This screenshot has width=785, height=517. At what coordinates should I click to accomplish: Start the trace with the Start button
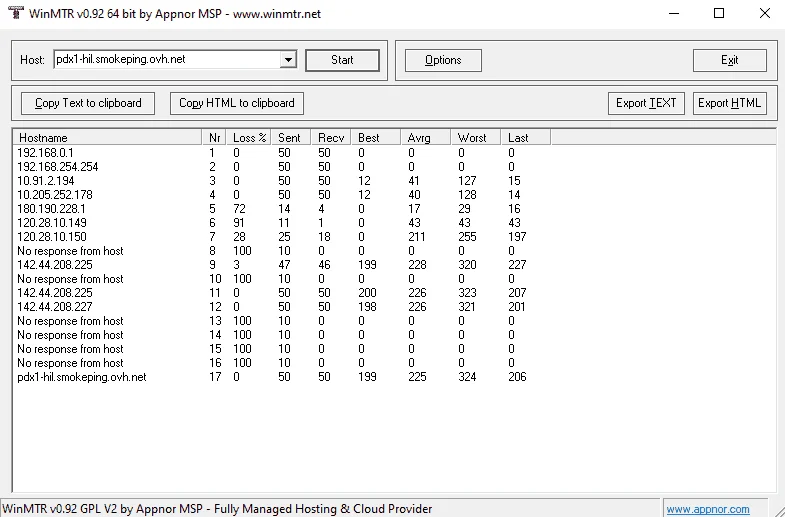point(342,60)
